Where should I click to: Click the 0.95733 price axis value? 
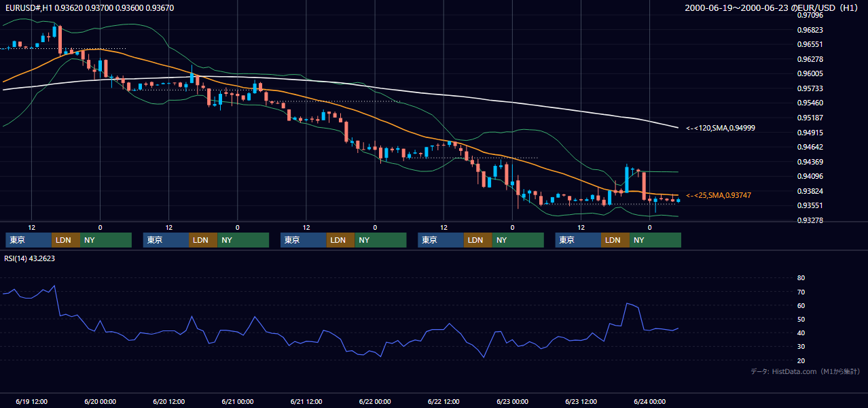[x=810, y=88]
